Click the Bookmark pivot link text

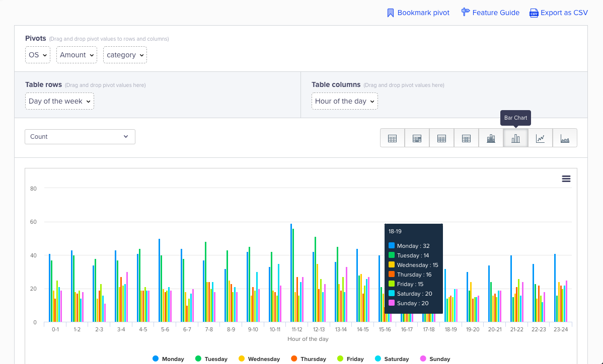[423, 13]
